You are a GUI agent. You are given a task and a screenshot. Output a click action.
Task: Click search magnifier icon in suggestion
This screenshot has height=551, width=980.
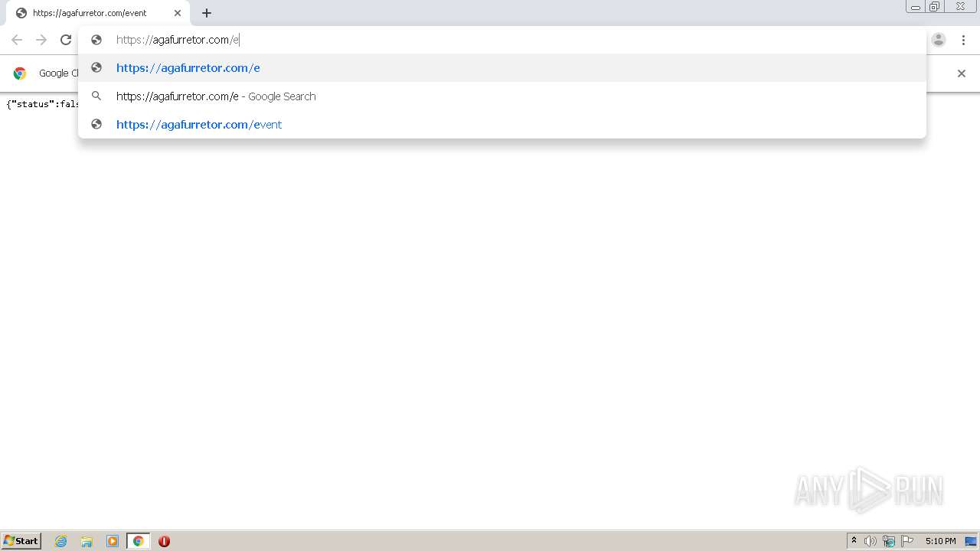pos(96,96)
